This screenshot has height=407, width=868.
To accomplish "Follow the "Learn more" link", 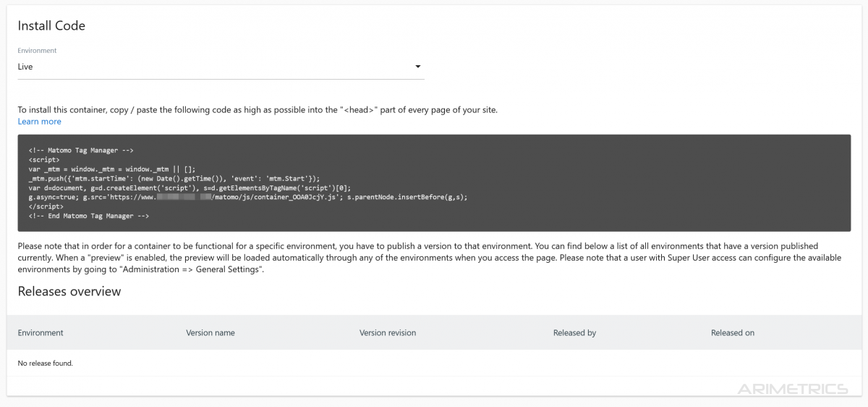I will [x=39, y=122].
